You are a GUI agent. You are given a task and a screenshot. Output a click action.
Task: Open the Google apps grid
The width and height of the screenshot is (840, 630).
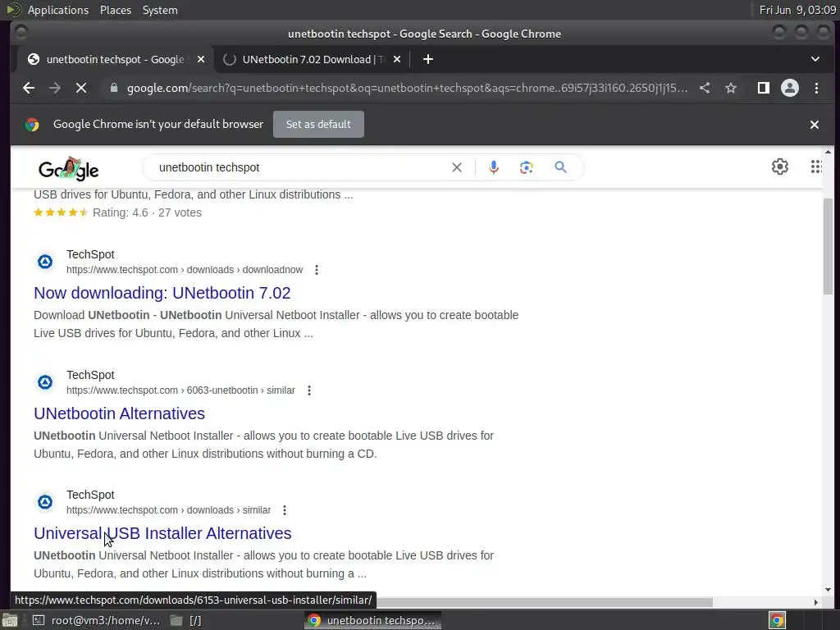coord(816,167)
